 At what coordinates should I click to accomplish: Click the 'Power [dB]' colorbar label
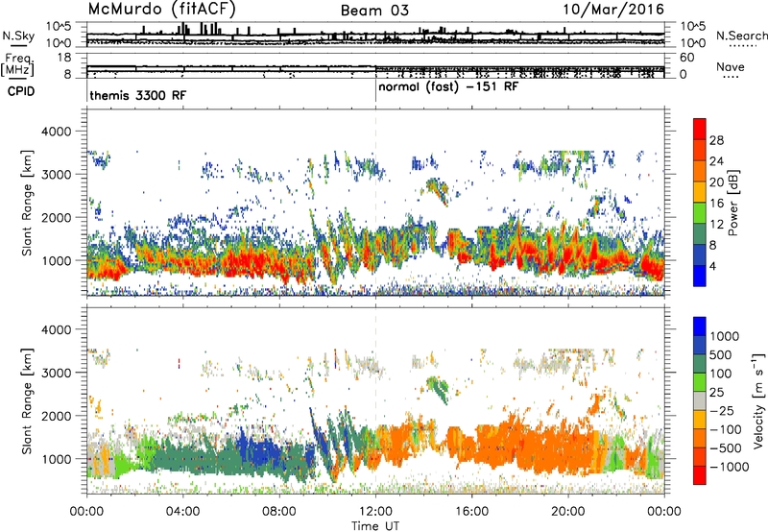coord(732,203)
